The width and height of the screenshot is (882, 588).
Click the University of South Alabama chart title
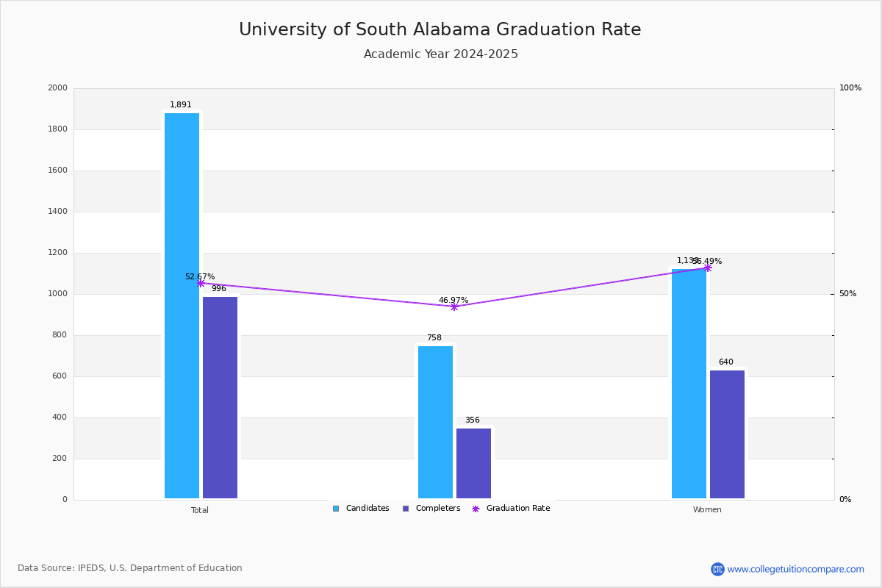pos(440,30)
